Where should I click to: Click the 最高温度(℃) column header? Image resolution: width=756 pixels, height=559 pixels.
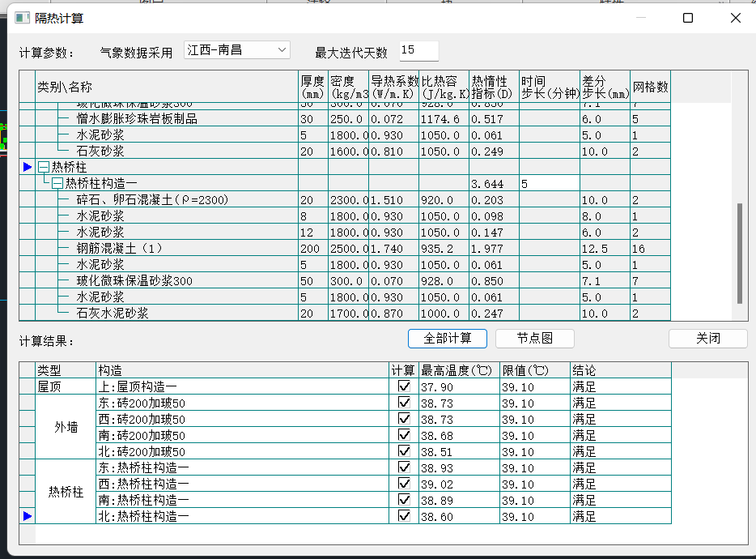point(457,370)
